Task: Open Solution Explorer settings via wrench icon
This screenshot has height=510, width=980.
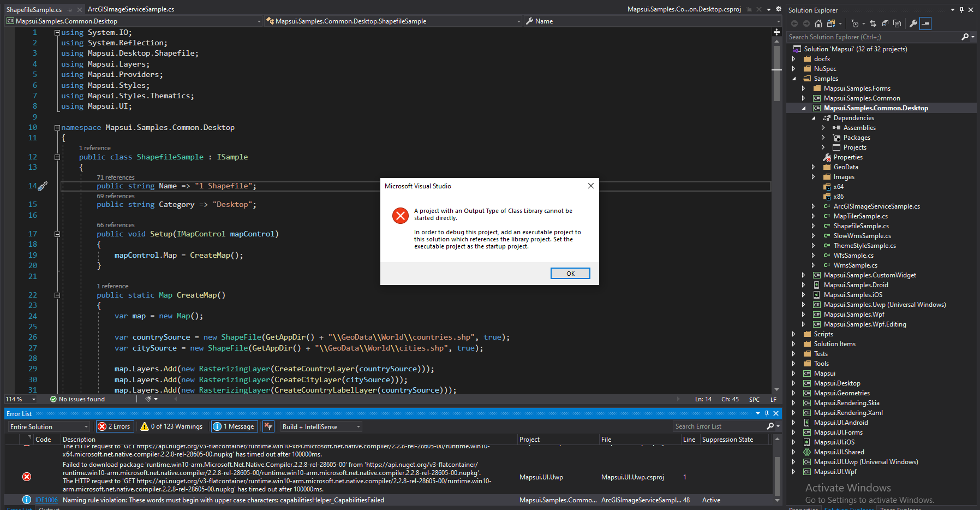Action: [913, 23]
